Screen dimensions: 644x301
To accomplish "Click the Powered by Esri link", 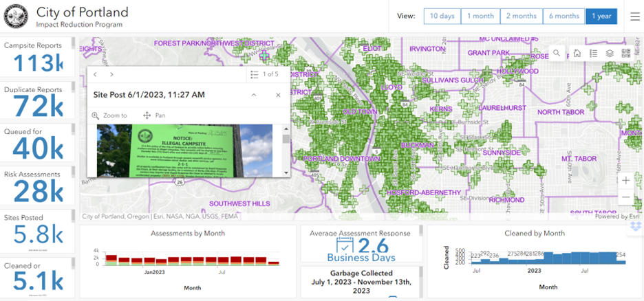I will pyautogui.click(x=617, y=216).
